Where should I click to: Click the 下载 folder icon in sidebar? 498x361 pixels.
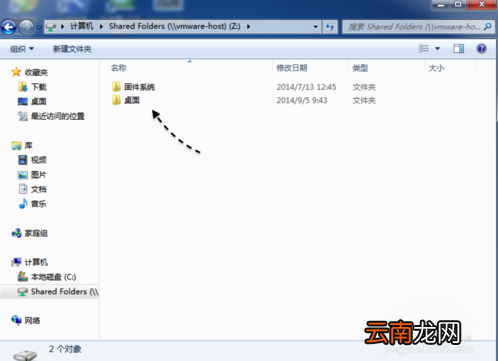23,87
